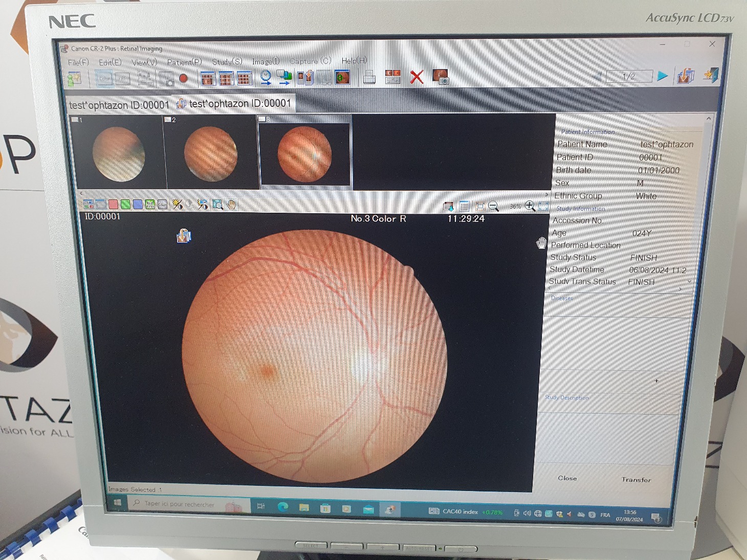Click the export overlay icon on fundus image

184,236
